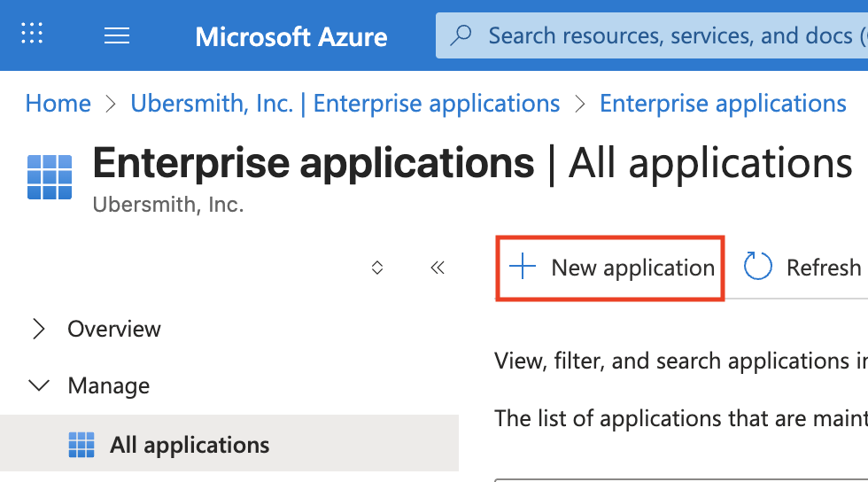Viewport: 868px width, 482px height.
Task: Click the All applications grid icon
Action: [81, 445]
